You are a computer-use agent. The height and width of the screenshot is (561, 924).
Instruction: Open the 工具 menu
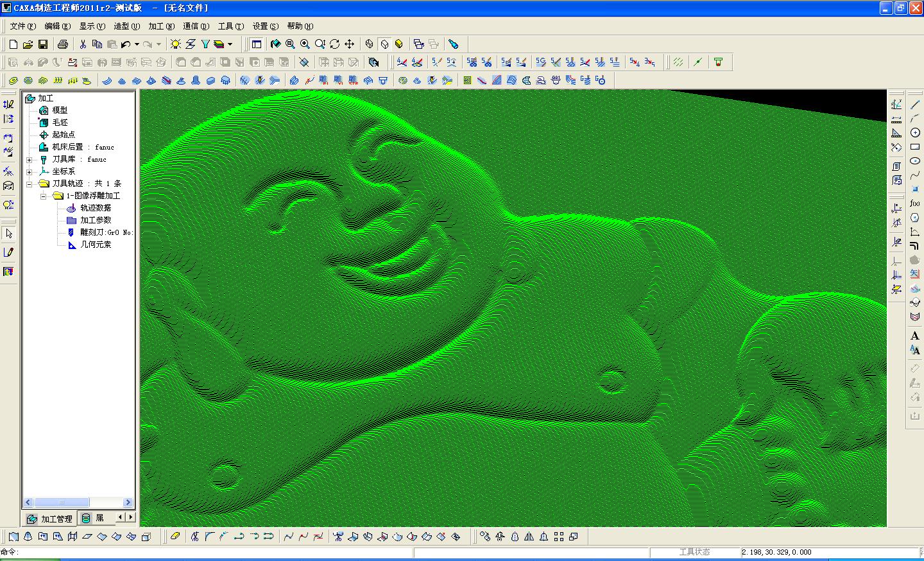(x=230, y=26)
